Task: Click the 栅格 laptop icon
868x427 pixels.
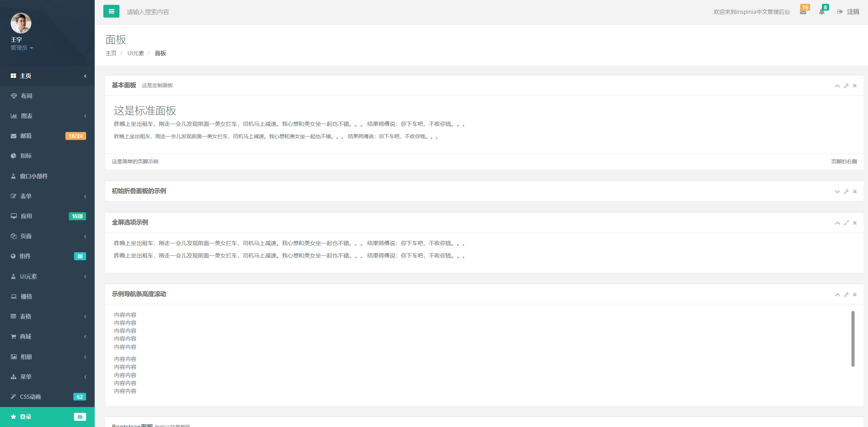Action: tap(14, 296)
